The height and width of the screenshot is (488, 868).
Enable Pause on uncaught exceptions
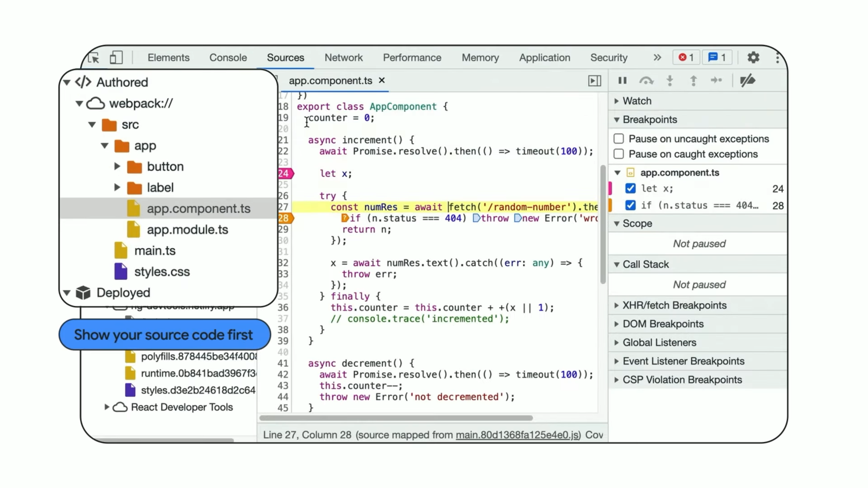[619, 139]
